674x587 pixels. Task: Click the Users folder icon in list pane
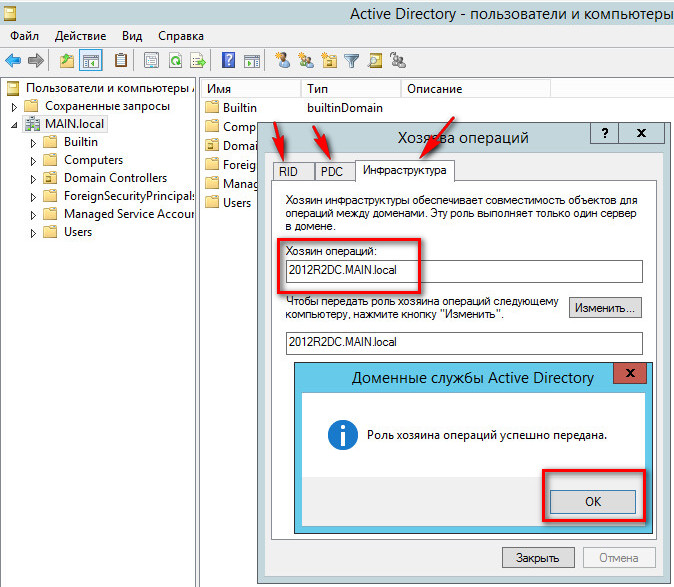tap(212, 202)
